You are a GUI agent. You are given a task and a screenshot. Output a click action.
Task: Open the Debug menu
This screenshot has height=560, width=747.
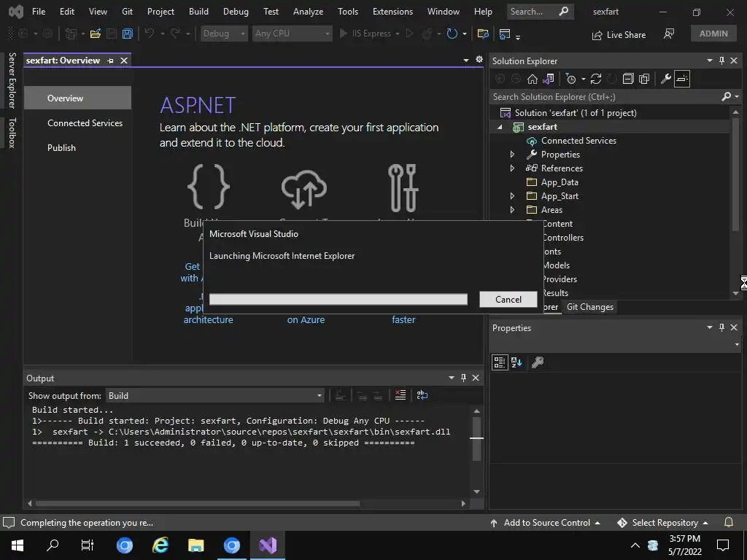236,12
